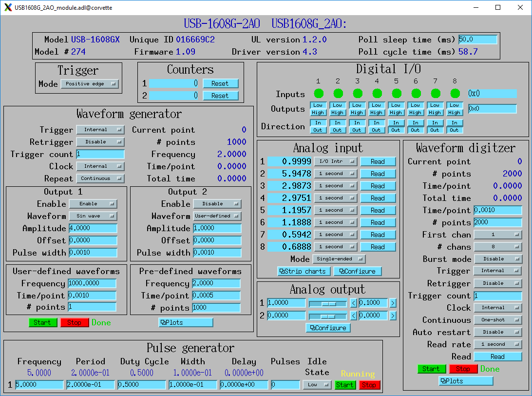This screenshot has width=532, height=396.
Task: Open Analog input Mode Single-ended dropdown
Action: pyautogui.click(x=339, y=259)
